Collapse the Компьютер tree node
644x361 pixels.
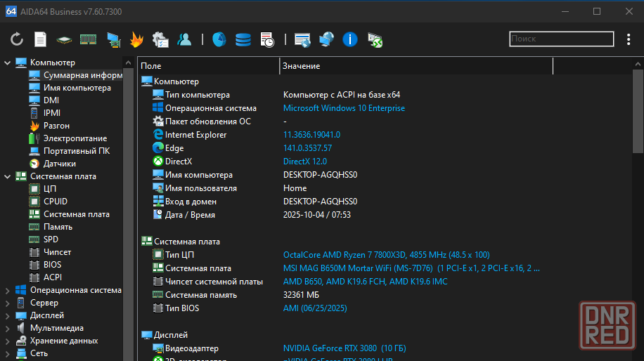pos(7,63)
